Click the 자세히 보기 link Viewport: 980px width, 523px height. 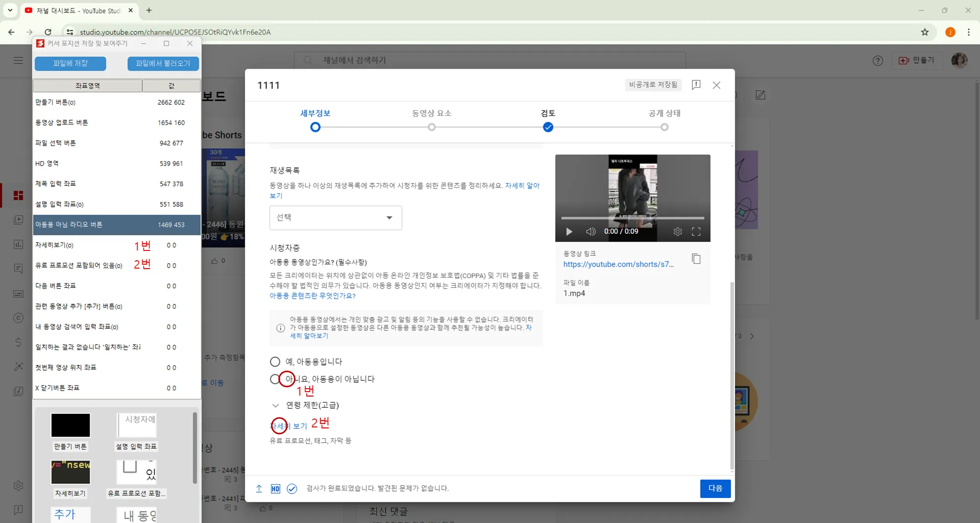tap(289, 426)
